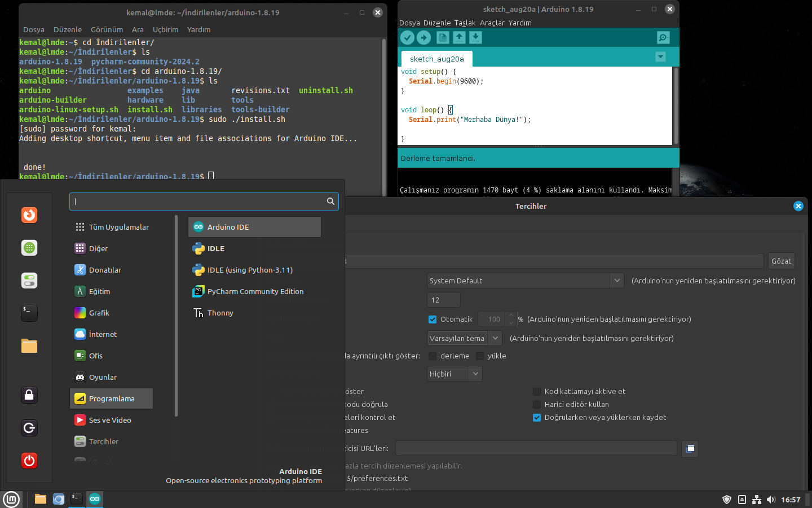The image size is (812, 508).
Task: Select the Ofis category
Action: click(111, 356)
